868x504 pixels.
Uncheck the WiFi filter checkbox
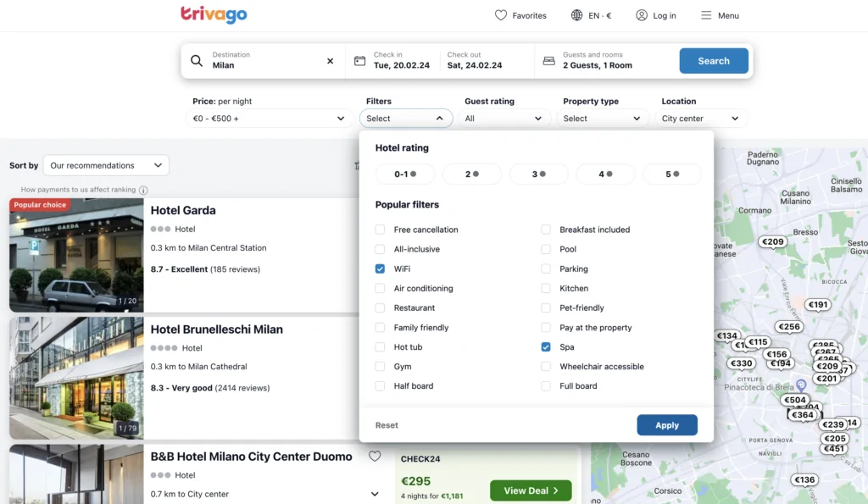pyautogui.click(x=380, y=269)
